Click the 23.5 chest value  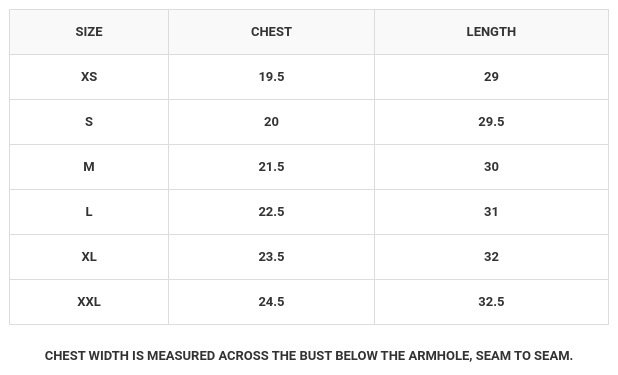pos(271,257)
